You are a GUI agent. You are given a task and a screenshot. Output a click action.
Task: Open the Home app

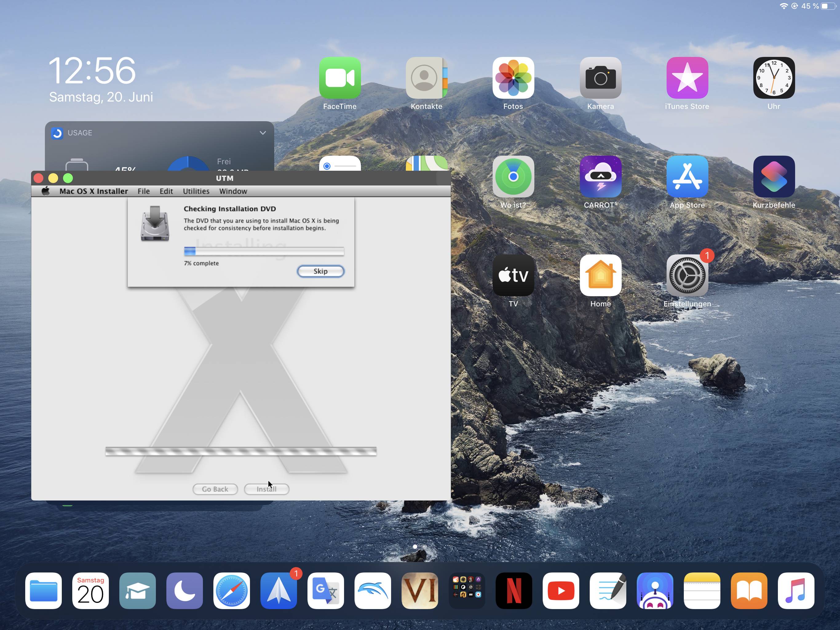pyautogui.click(x=600, y=276)
